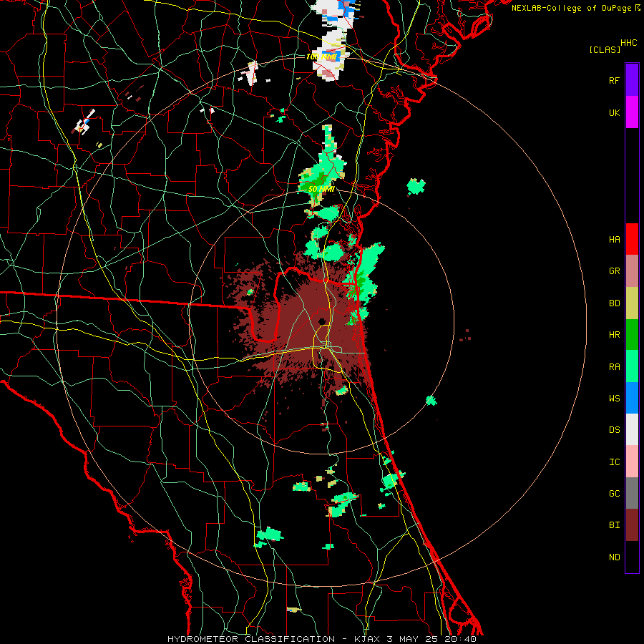Click the [CLAS] legend header
Image resolution: width=644 pixels, height=644 pixels.
(x=605, y=49)
